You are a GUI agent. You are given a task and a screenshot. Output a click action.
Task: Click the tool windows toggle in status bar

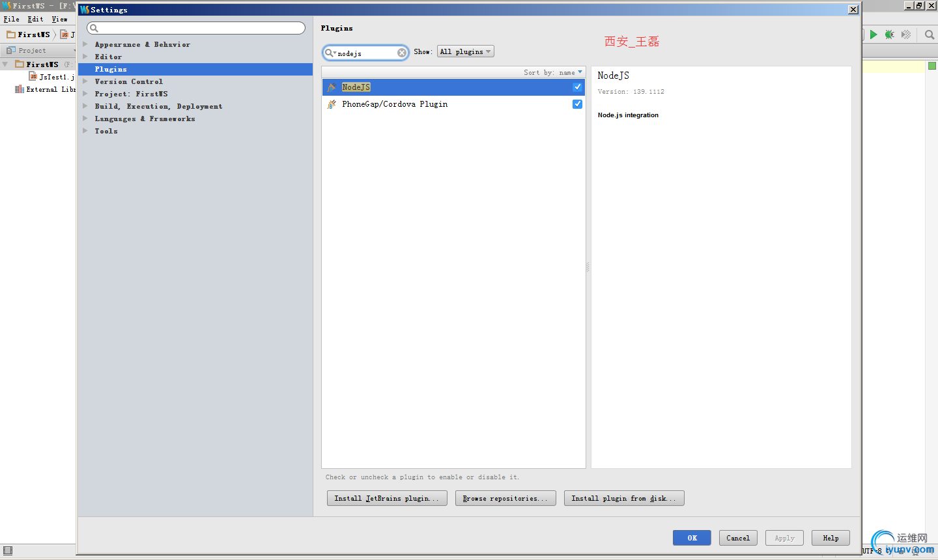tap(8, 551)
